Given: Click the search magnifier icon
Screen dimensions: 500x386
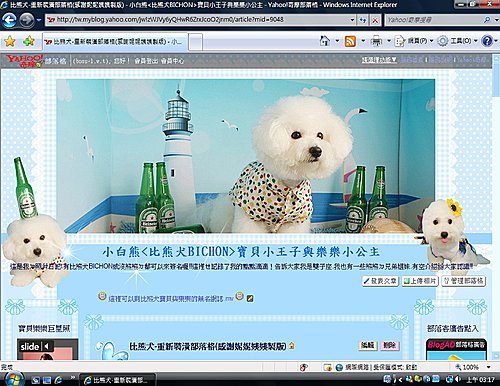Looking at the screenshot, I should pos(487,20).
